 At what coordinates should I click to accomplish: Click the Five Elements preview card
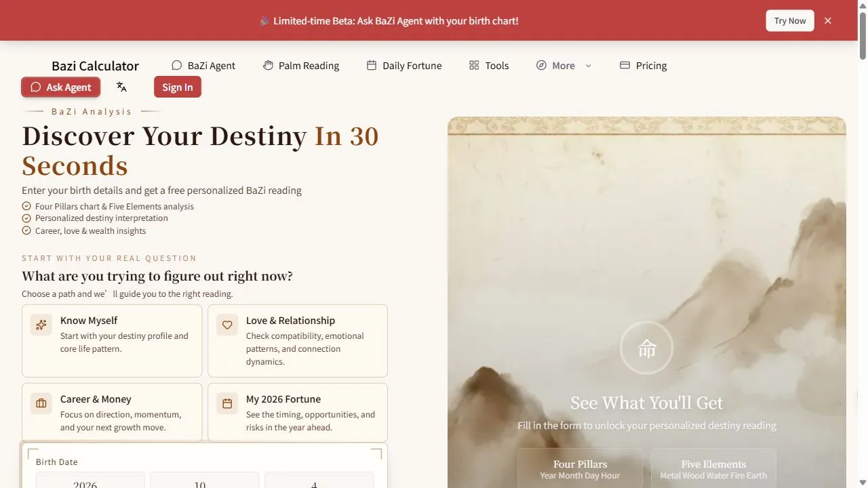point(713,468)
